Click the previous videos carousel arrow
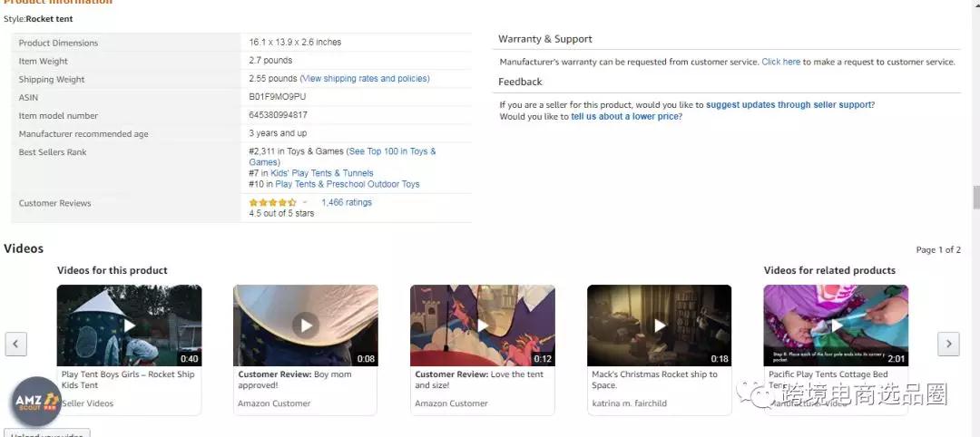This screenshot has height=437, width=980. point(16,345)
